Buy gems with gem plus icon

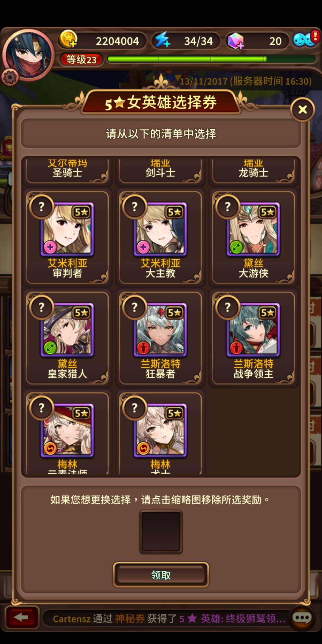point(236,41)
